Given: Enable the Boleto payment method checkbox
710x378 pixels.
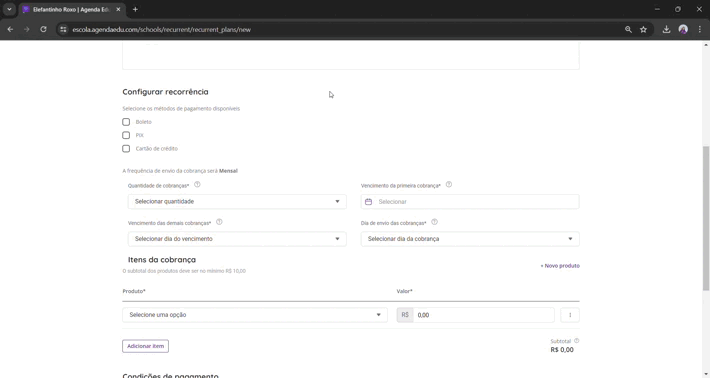Looking at the screenshot, I should [126, 122].
